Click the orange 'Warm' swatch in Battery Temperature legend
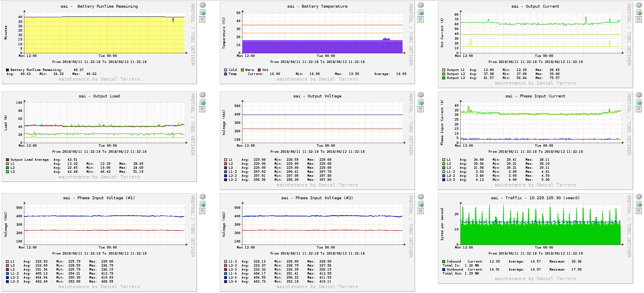Viewport: 644px width, 293px height. pyautogui.click(x=242, y=70)
